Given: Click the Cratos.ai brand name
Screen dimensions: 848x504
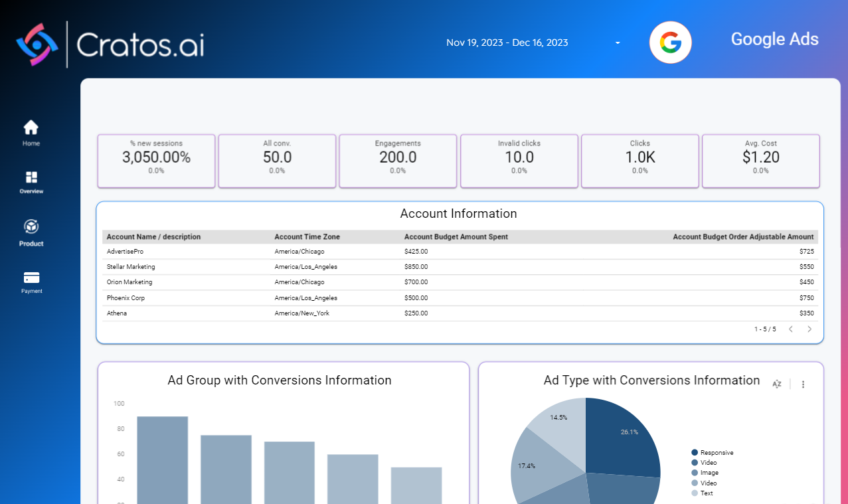Looking at the screenshot, I should point(140,44).
